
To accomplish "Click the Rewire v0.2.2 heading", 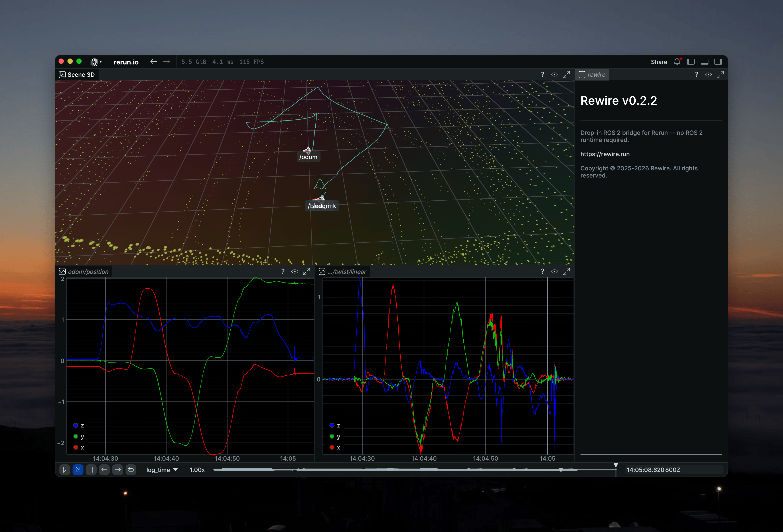I will pyautogui.click(x=619, y=101).
